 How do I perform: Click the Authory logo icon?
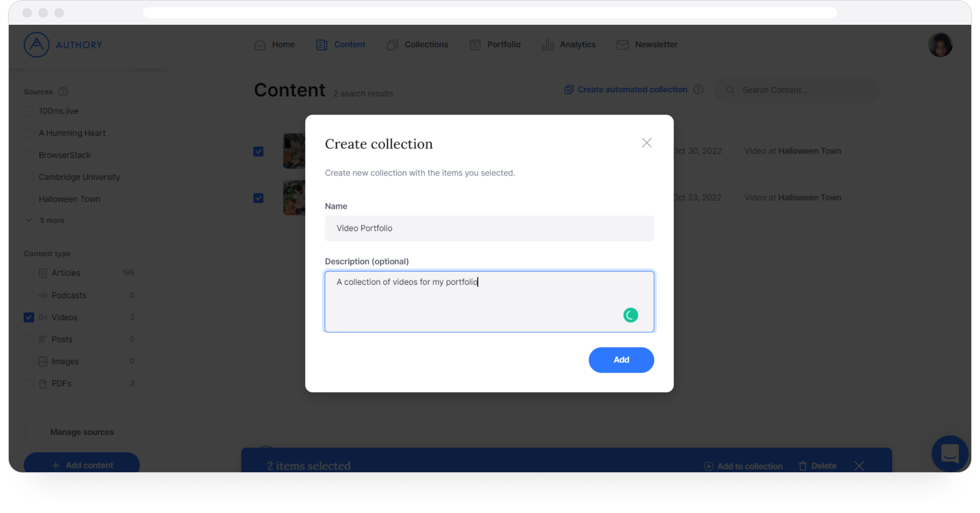[x=36, y=45]
